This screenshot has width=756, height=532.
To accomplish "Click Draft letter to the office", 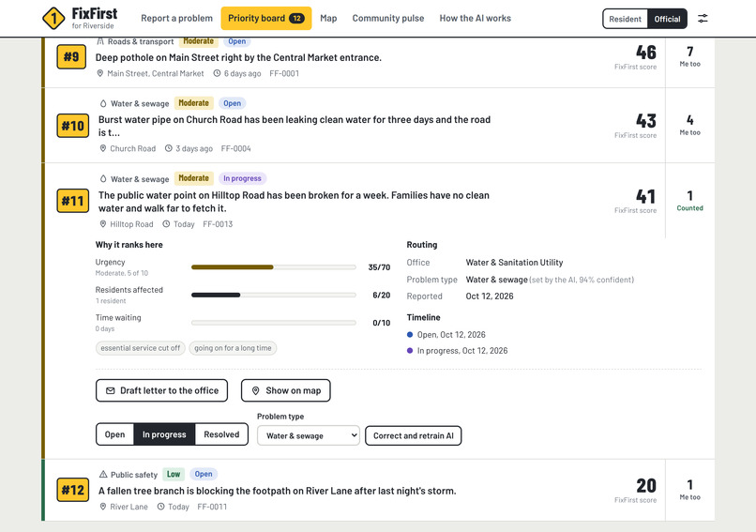I will (x=161, y=390).
